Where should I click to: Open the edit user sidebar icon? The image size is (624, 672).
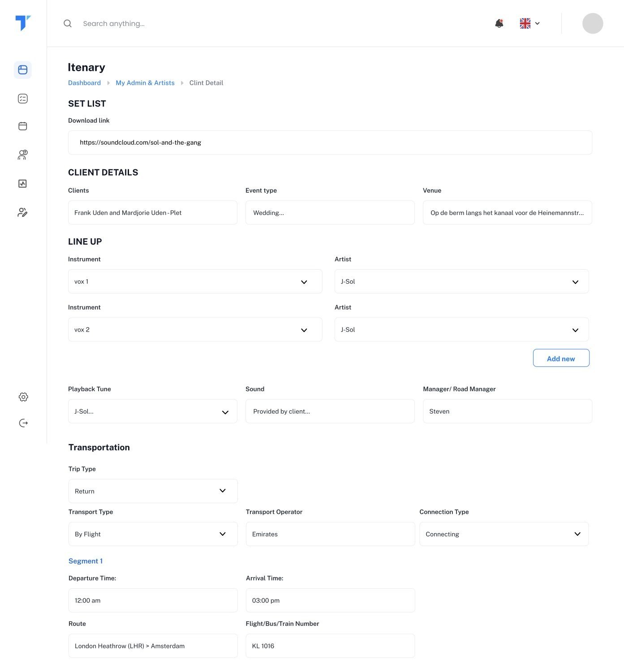pyautogui.click(x=23, y=212)
